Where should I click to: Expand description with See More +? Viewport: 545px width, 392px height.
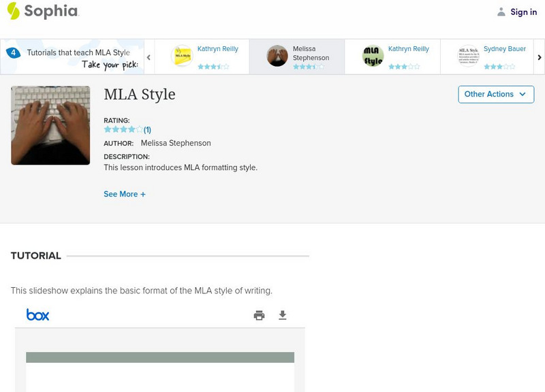(125, 194)
